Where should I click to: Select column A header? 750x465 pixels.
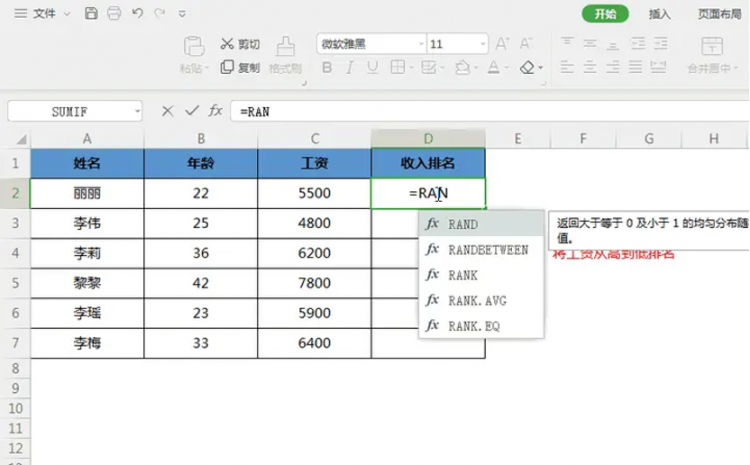(x=87, y=139)
